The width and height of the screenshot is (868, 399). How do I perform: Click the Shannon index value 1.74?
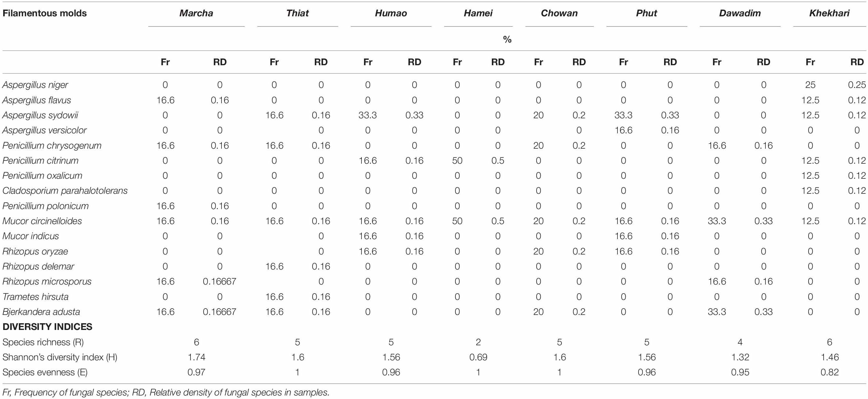pos(196,357)
